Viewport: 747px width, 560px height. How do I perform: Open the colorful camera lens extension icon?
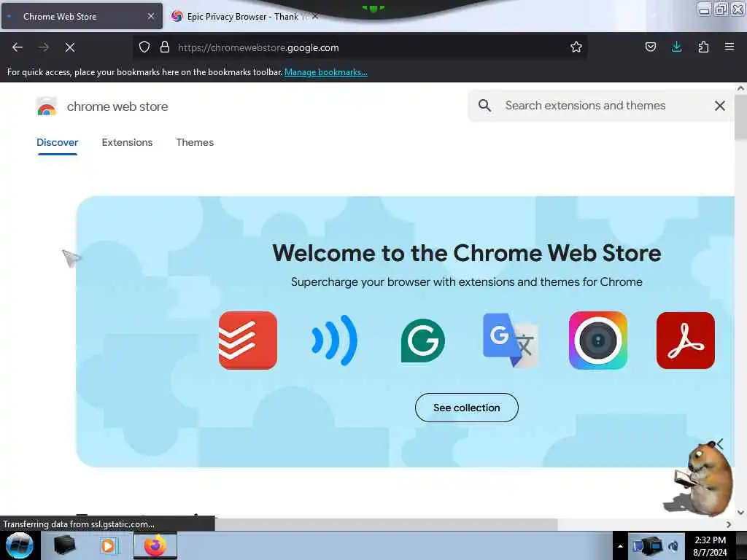coord(598,341)
